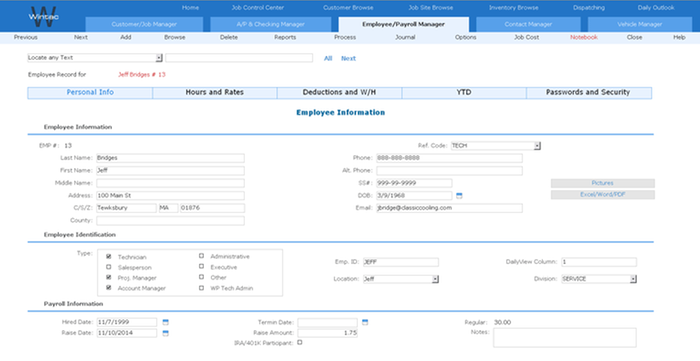
Task: Expand the Locate any Text dropdown
Action: pyautogui.click(x=159, y=58)
